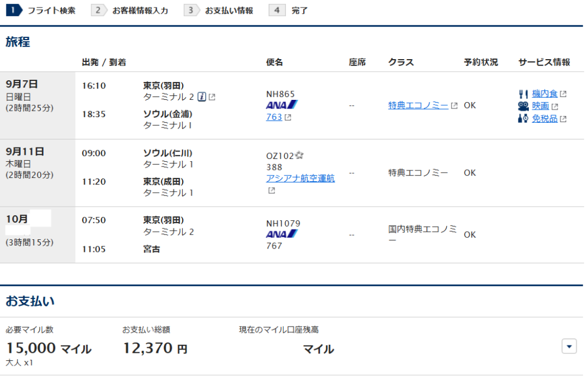Open the 特典エコノミー class link for NH865
588x381 pixels.
click(418, 106)
